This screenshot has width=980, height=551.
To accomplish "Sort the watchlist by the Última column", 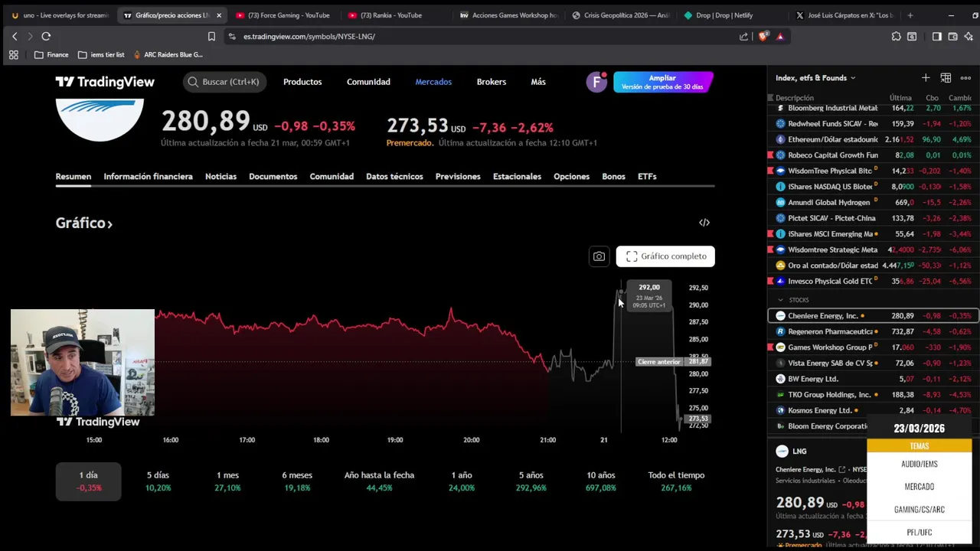I will pos(900,98).
